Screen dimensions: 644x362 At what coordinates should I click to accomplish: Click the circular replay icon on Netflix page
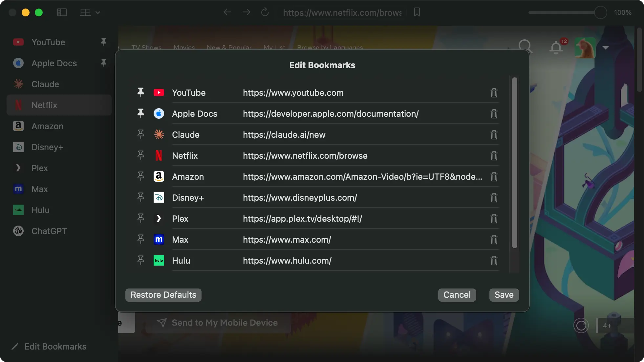(x=581, y=326)
